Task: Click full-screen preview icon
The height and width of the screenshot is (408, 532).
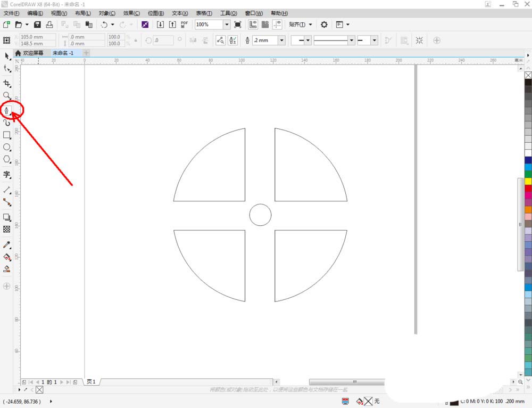Action: 238,25
